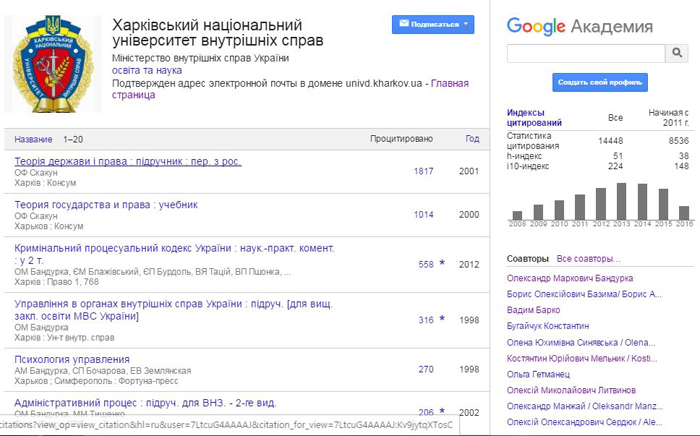Image resolution: width=700 pixels, height=436 pixels.
Task: Open the Психология управления article
Action: pyautogui.click(x=72, y=358)
